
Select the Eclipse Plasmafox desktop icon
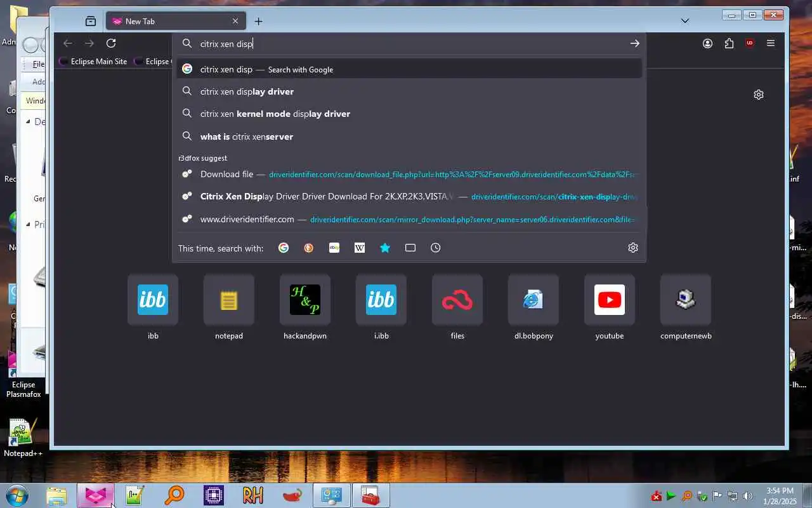click(x=23, y=375)
